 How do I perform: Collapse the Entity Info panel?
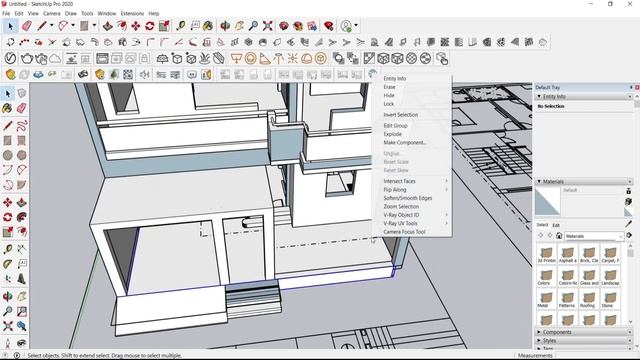pyautogui.click(x=539, y=96)
